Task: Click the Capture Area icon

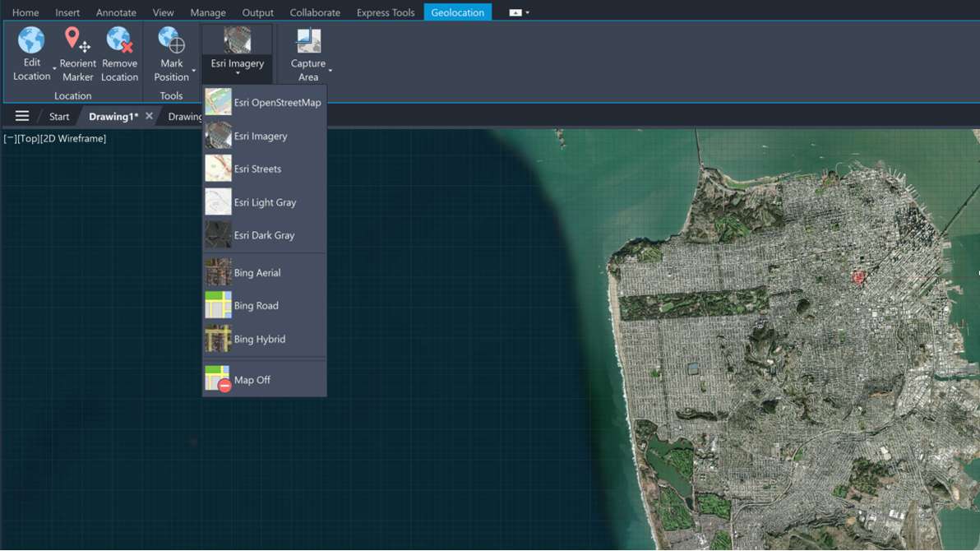Action: click(308, 40)
